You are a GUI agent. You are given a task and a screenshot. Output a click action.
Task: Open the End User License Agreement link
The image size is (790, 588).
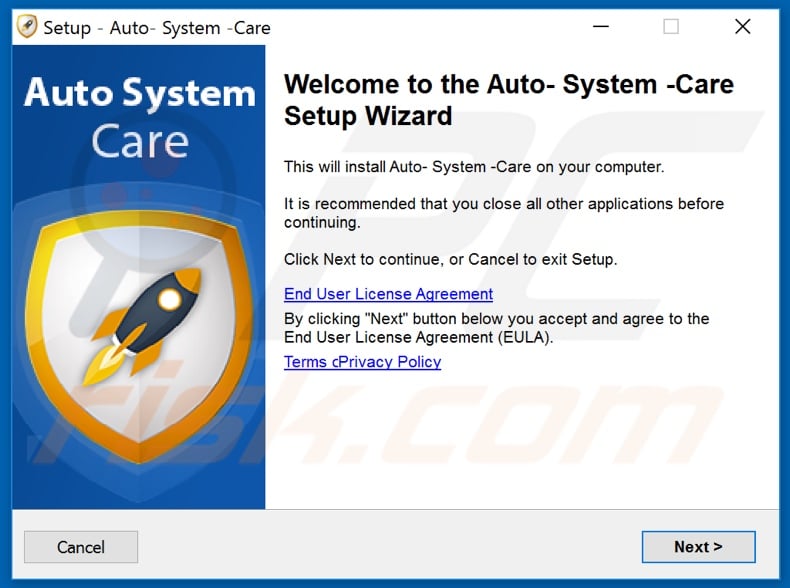click(388, 294)
